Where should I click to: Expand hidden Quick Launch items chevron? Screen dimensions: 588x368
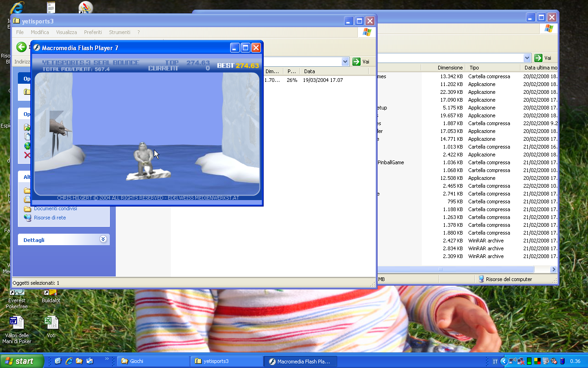click(107, 359)
